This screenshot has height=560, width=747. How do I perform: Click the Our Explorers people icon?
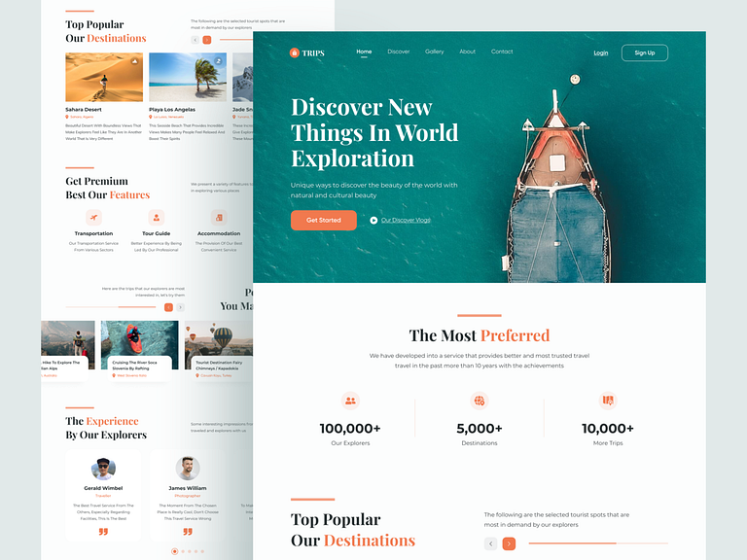click(350, 401)
